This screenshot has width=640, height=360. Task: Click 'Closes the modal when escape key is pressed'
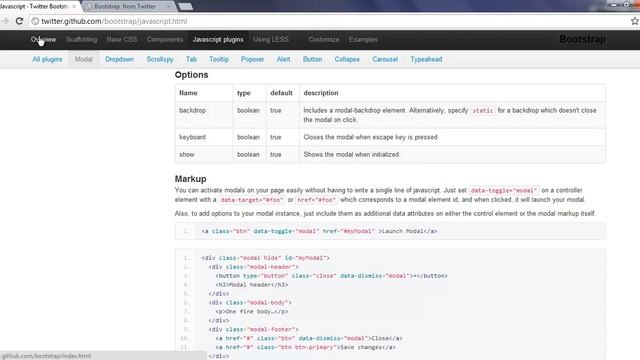pos(370,137)
